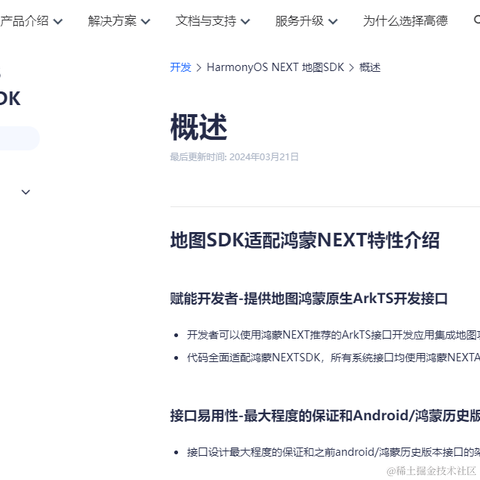Open the 解决方案 menu

(112, 21)
